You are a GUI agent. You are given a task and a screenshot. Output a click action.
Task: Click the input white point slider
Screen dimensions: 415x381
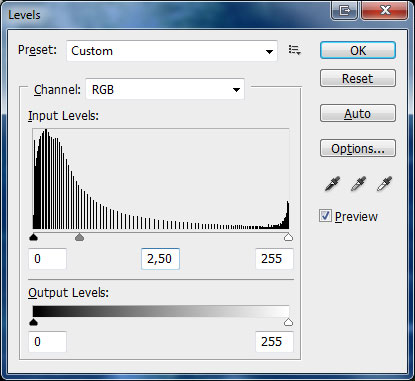[x=288, y=237]
